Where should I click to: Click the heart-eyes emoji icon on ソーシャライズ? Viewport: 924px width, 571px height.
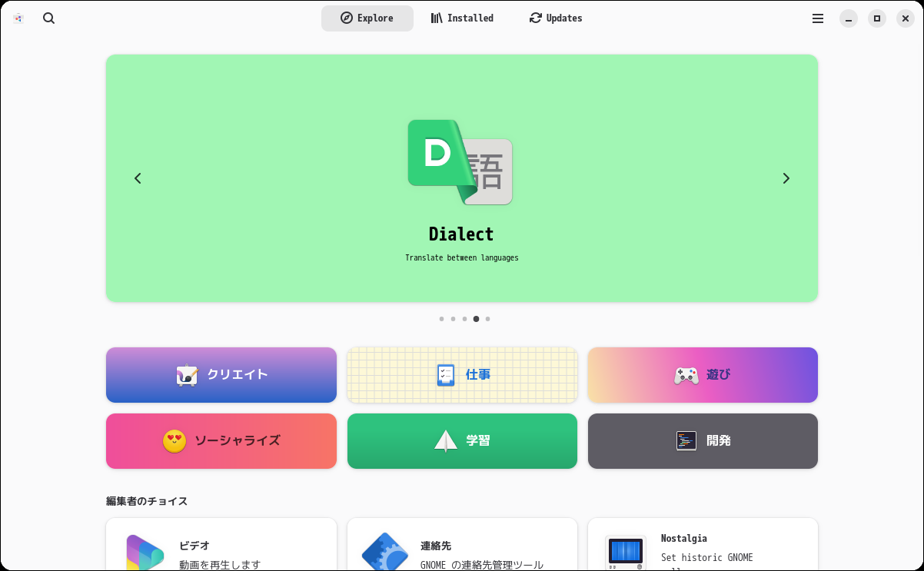point(174,441)
